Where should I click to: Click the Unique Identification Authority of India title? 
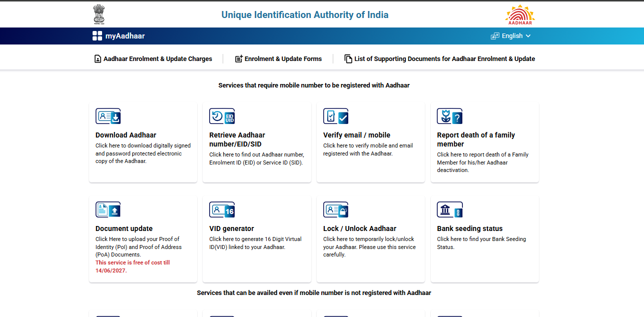(305, 14)
